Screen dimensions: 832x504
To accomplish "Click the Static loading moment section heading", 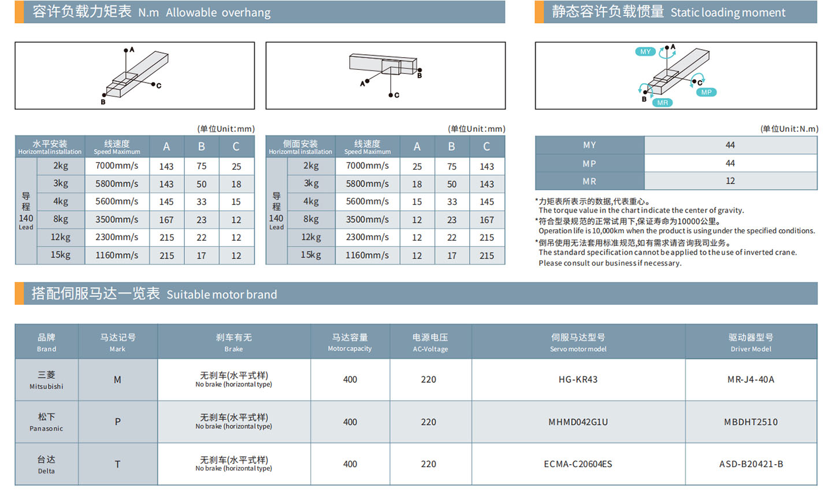I will pos(668,12).
